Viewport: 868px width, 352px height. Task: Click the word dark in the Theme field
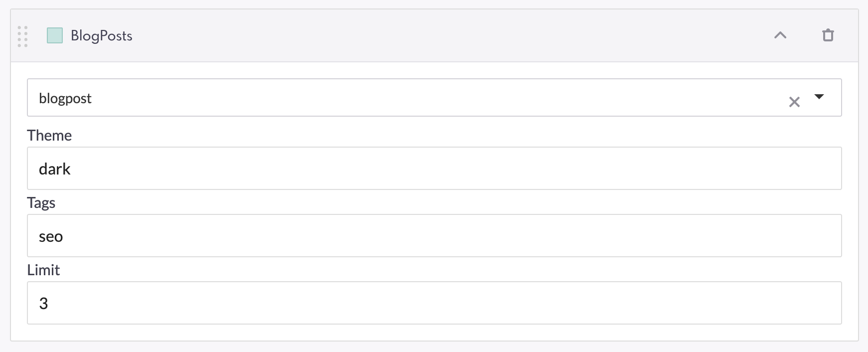point(55,169)
